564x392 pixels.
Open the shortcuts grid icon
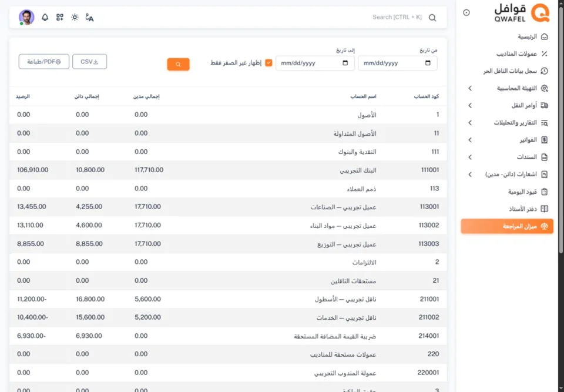click(x=60, y=17)
